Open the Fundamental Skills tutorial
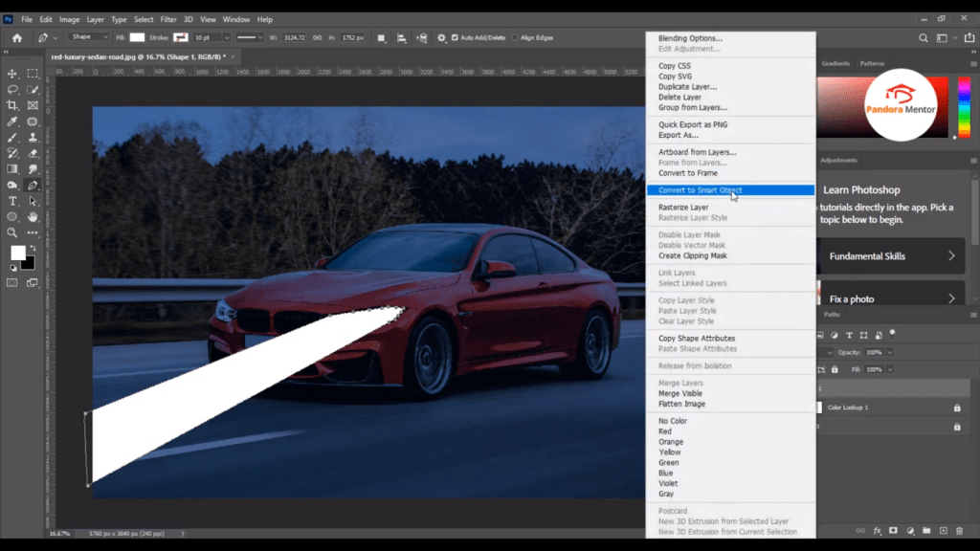Viewport: 980px width, 551px height. tap(892, 256)
